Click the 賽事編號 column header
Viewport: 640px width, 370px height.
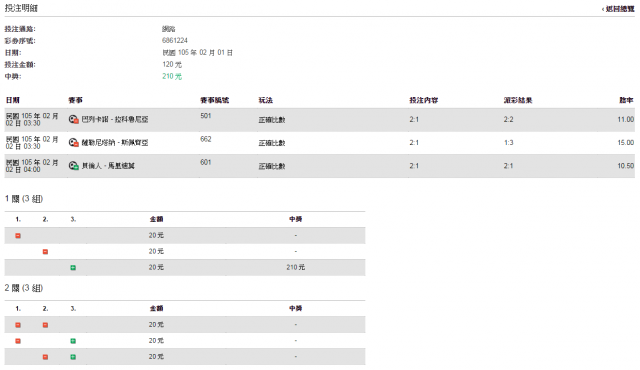coord(214,100)
